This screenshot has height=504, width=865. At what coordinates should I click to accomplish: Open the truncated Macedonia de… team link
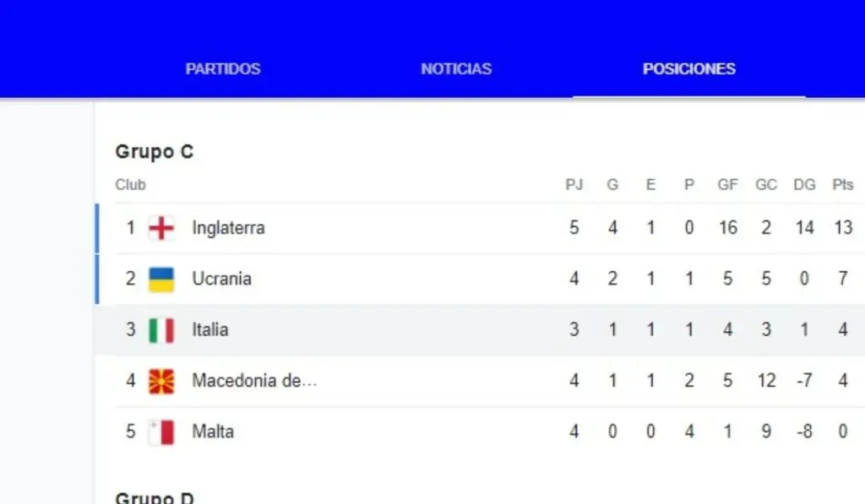click(254, 382)
